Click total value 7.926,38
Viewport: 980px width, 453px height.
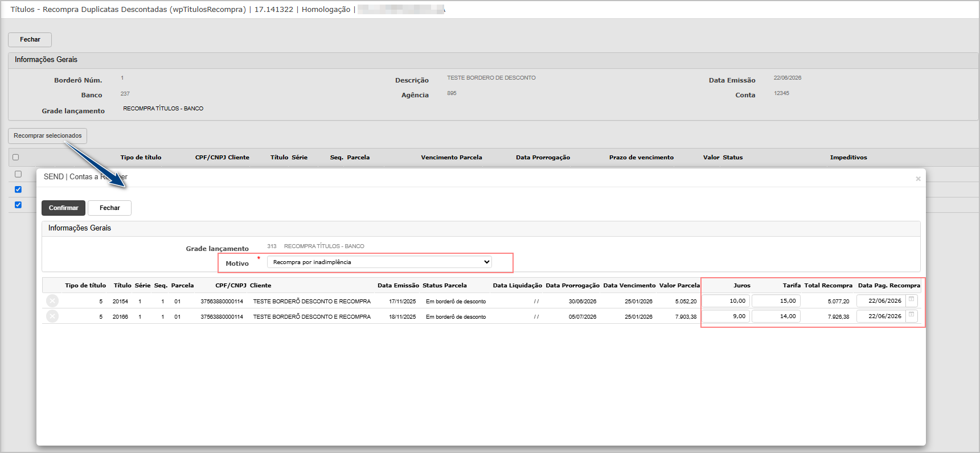(x=838, y=317)
